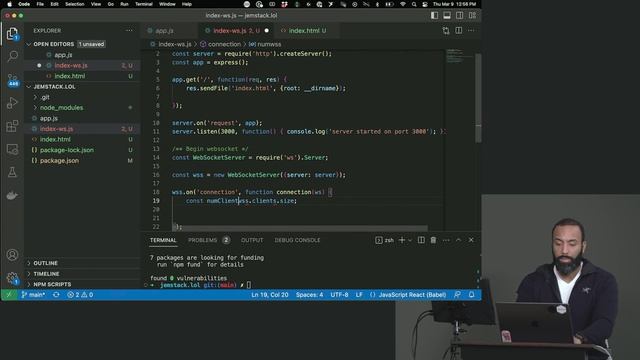
Task: Click the unsaved dot on index-ws.js tab
Action: coord(267,31)
